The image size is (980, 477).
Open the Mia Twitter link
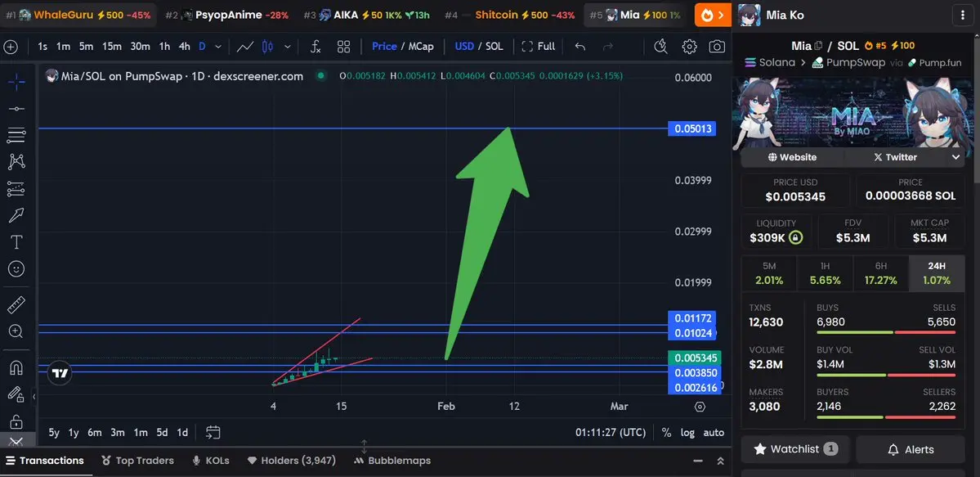[x=895, y=157]
